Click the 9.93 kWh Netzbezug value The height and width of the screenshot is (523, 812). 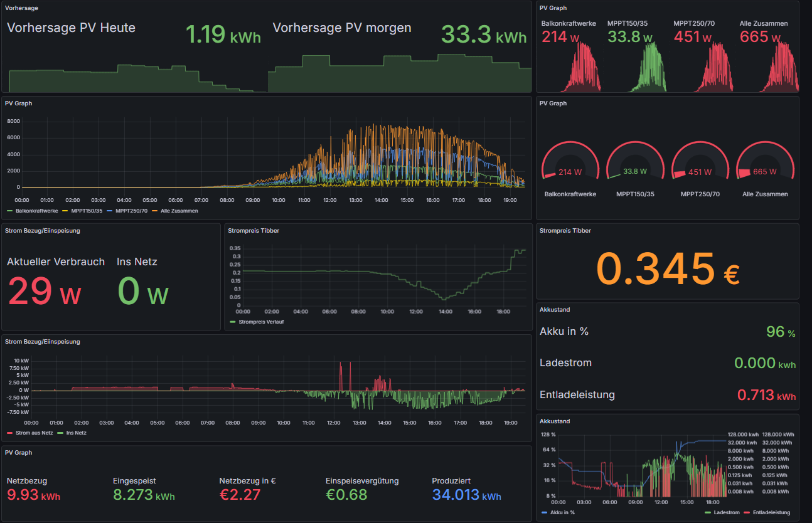click(x=34, y=495)
